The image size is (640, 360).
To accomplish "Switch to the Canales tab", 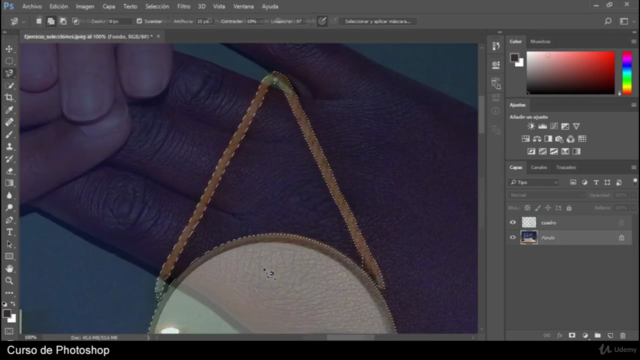I will click(539, 167).
